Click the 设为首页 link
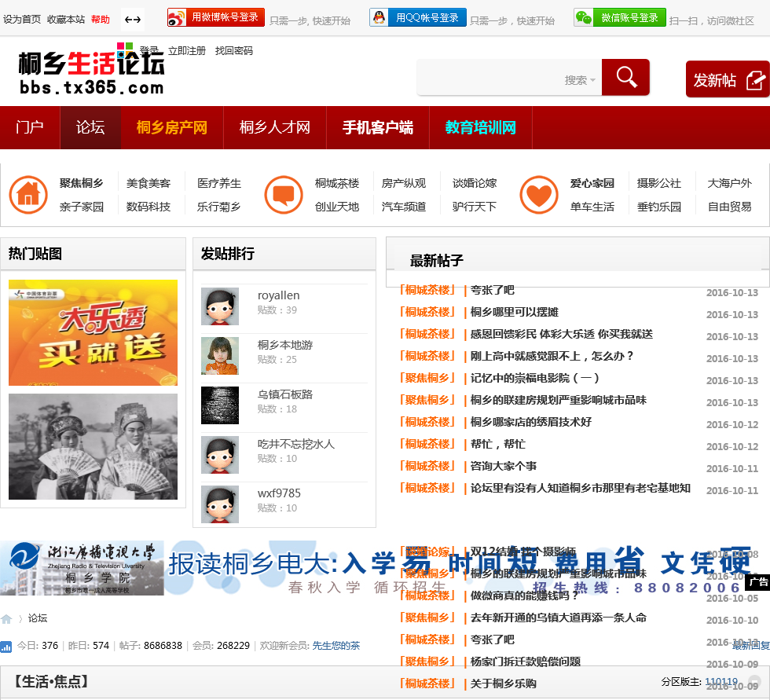Screen dimensions: 770x700 point(22,20)
